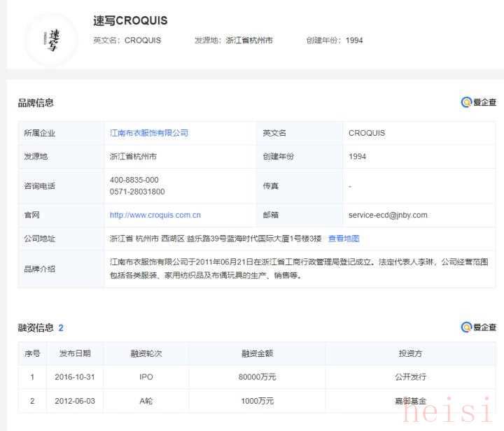Image resolution: width=504 pixels, height=431 pixels.
Task: Click the 所属企业 label cell
Action: [x=62, y=133]
